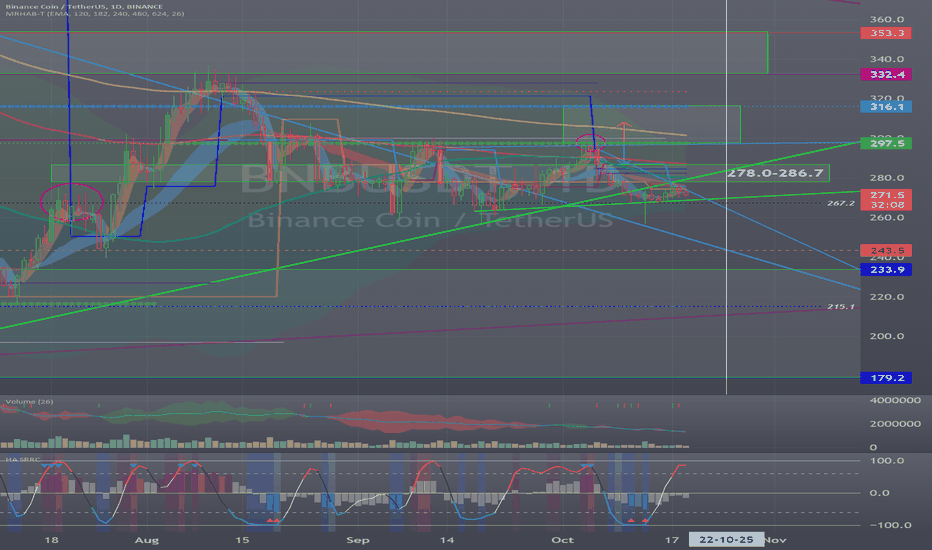Click the 280.0 price axis tick
932x550 pixels.
[887, 178]
